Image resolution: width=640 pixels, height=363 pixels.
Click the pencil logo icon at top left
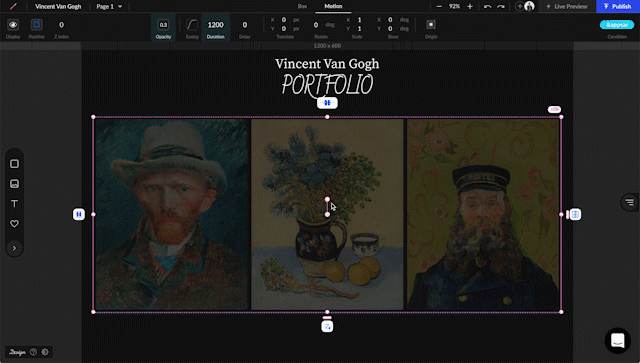pos(13,6)
